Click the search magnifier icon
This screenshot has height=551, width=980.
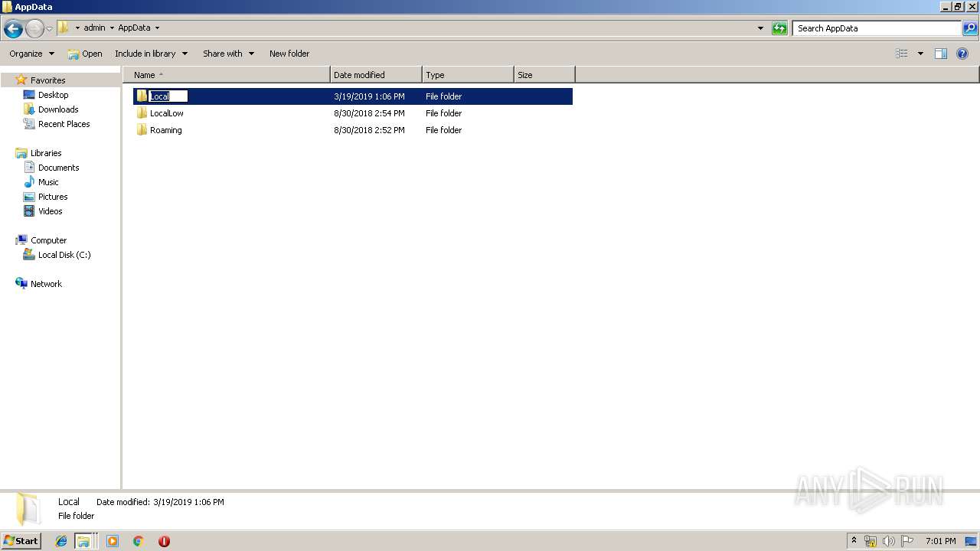(x=970, y=28)
